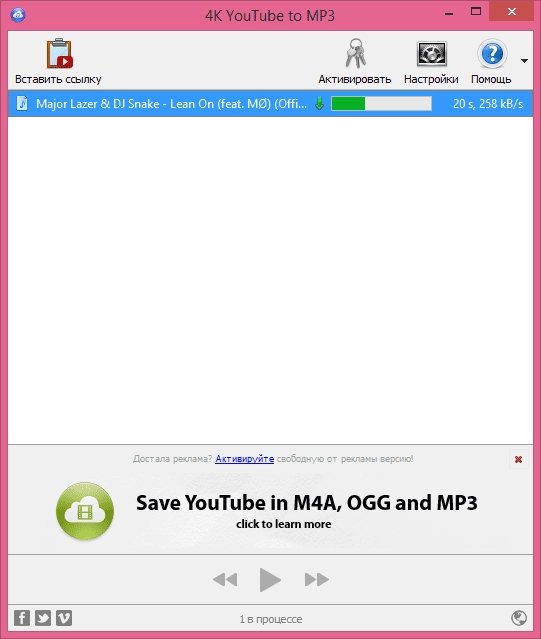Click the 'click to learn more' text
This screenshot has height=639, width=541.
pos(284,524)
